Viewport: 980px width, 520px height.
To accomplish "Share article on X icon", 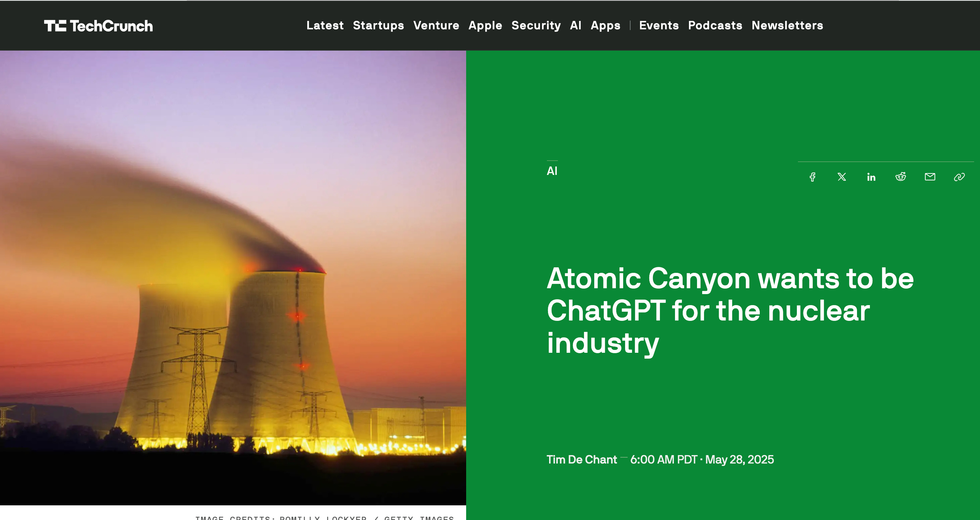I will point(842,177).
